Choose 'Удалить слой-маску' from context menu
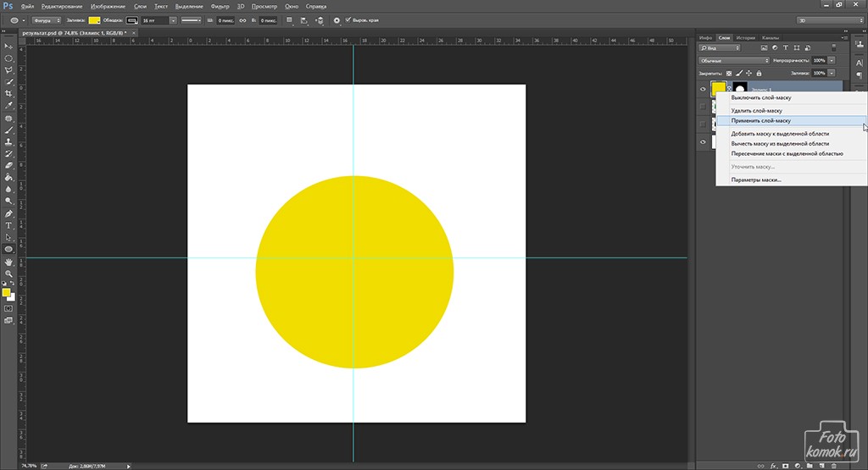The image size is (868, 470). [792, 111]
